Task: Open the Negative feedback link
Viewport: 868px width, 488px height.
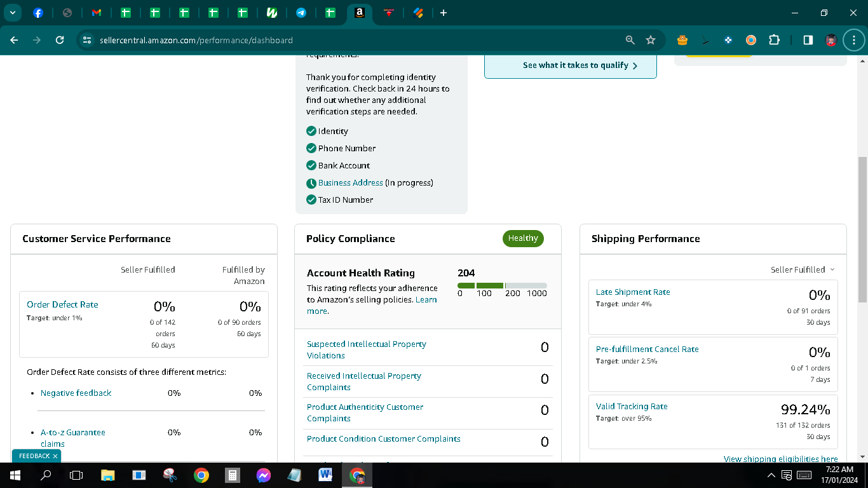Action: pyautogui.click(x=76, y=393)
